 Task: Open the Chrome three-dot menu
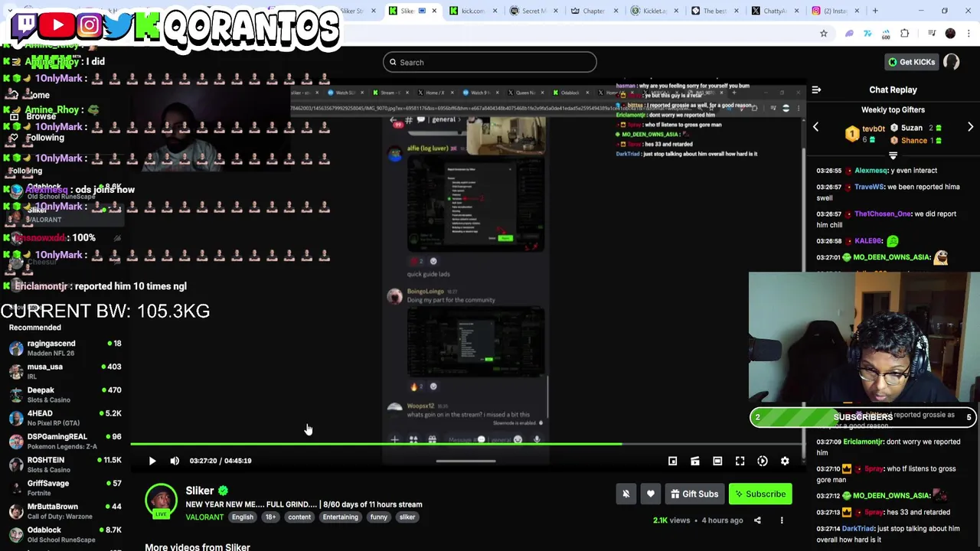coord(969,34)
